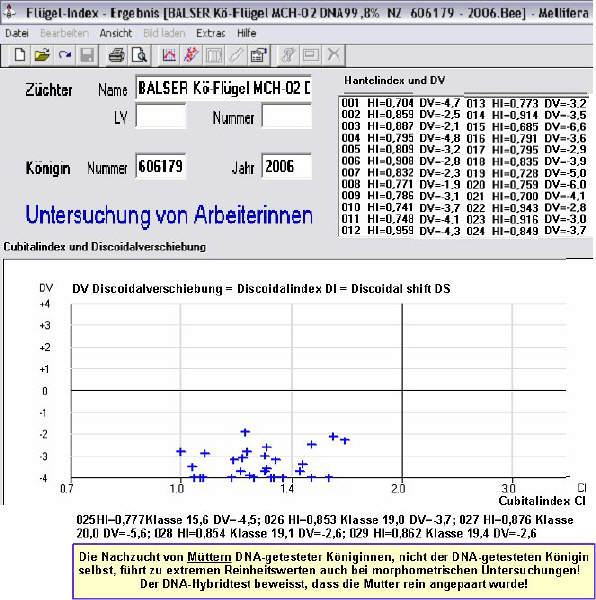Click the Untersuchung von Arbeiterinnen heading

[169, 215]
